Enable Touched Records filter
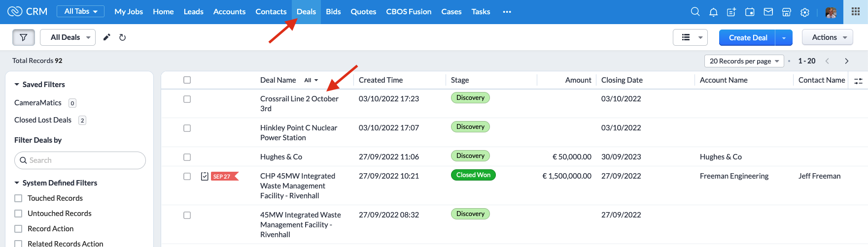868x247 pixels. click(18, 198)
